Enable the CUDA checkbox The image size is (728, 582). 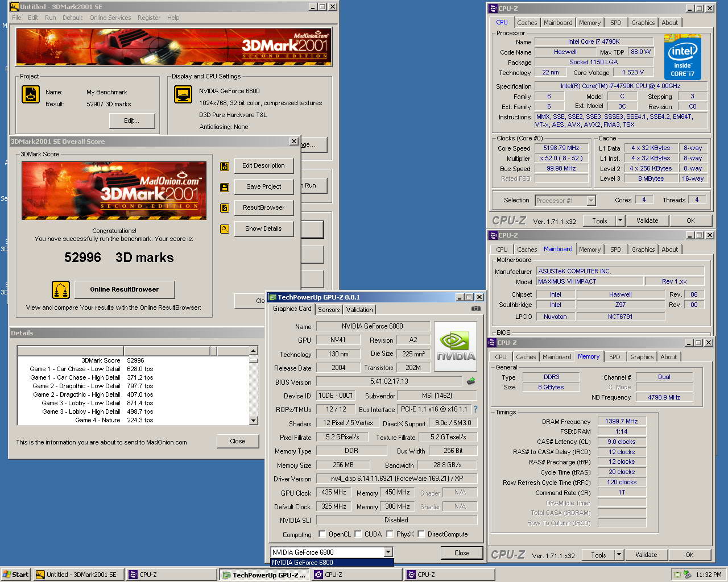pyautogui.click(x=358, y=534)
